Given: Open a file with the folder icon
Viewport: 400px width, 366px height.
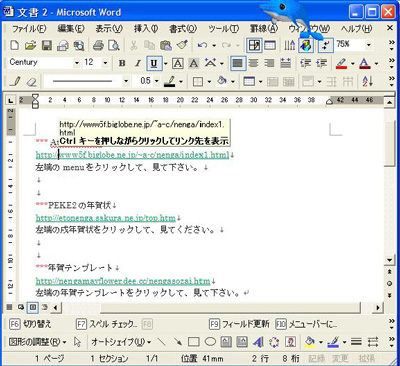Looking at the screenshot, I should coord(31,45).
